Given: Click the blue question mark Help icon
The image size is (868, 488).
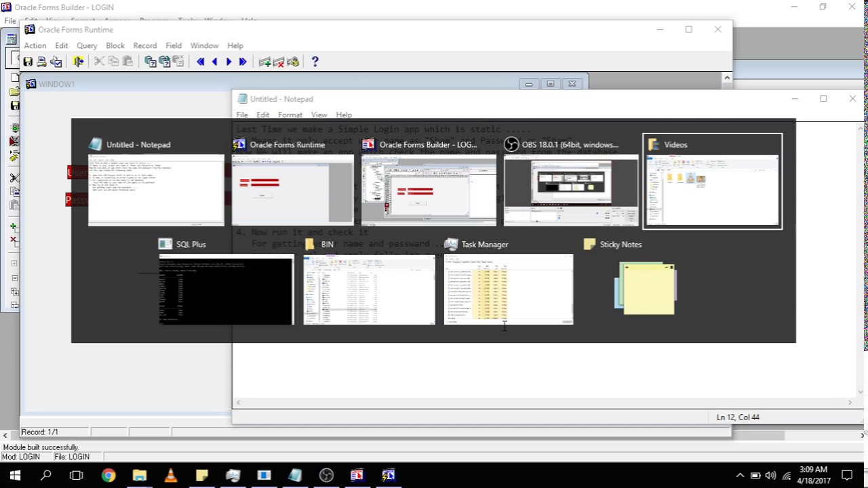Looking at the screenshot, I should click(315, 62).
